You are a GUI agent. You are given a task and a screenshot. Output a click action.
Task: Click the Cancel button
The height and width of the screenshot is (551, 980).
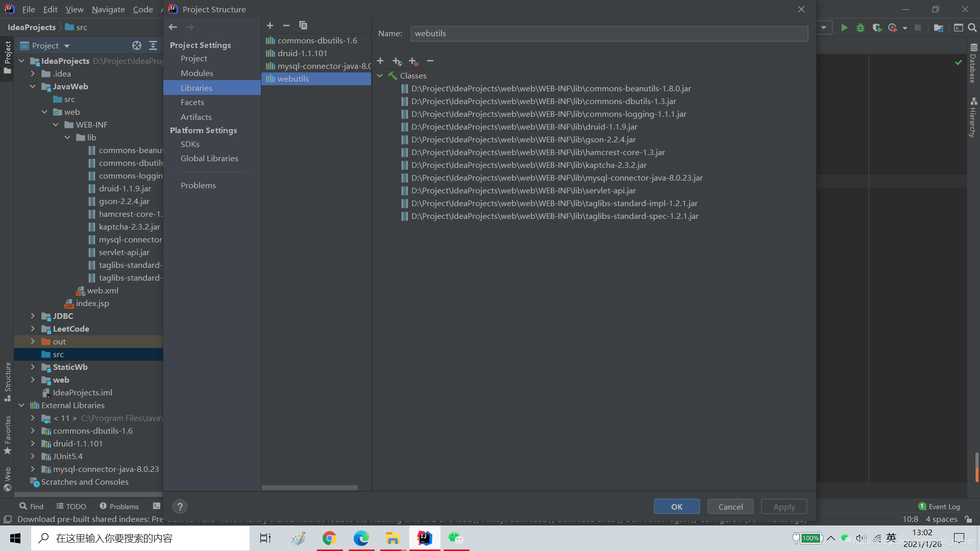pyautogui.click(x=730, y=507)
